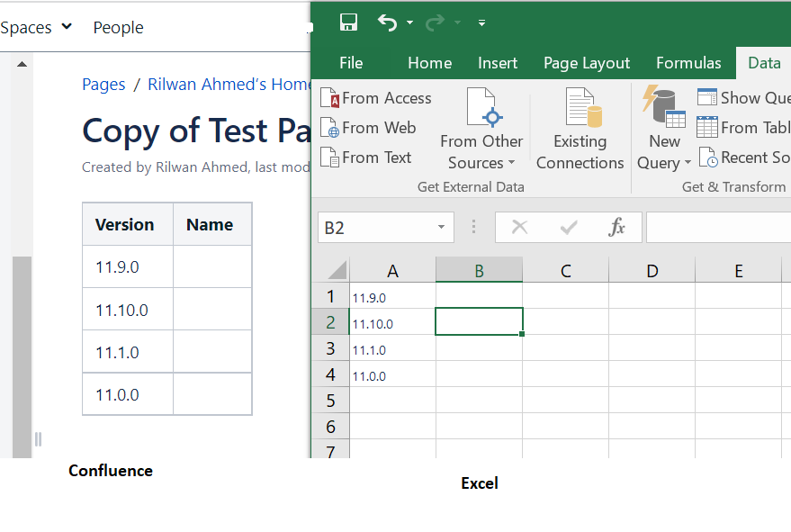791x532 pixels.
Task: Select cell A1 containing 11.9.0
Action: pyautogui.click(x=392, y=297)
